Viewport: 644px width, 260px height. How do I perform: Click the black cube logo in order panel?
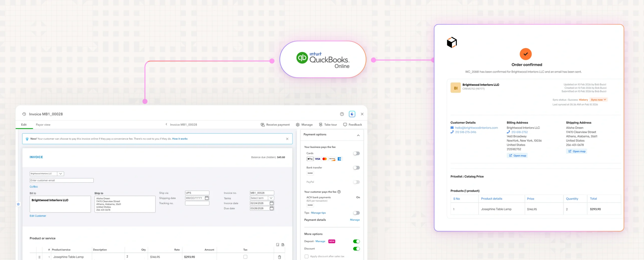pos(452,42)
